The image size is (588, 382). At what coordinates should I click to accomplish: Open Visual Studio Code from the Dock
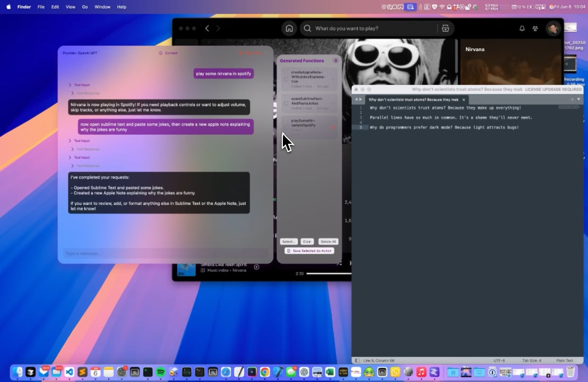point(70,372)
